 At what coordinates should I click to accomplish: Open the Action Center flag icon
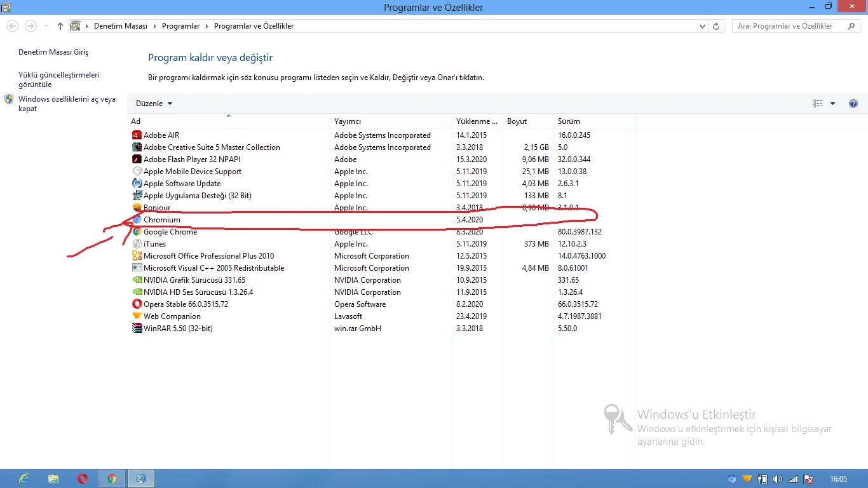tap(809, 479)
